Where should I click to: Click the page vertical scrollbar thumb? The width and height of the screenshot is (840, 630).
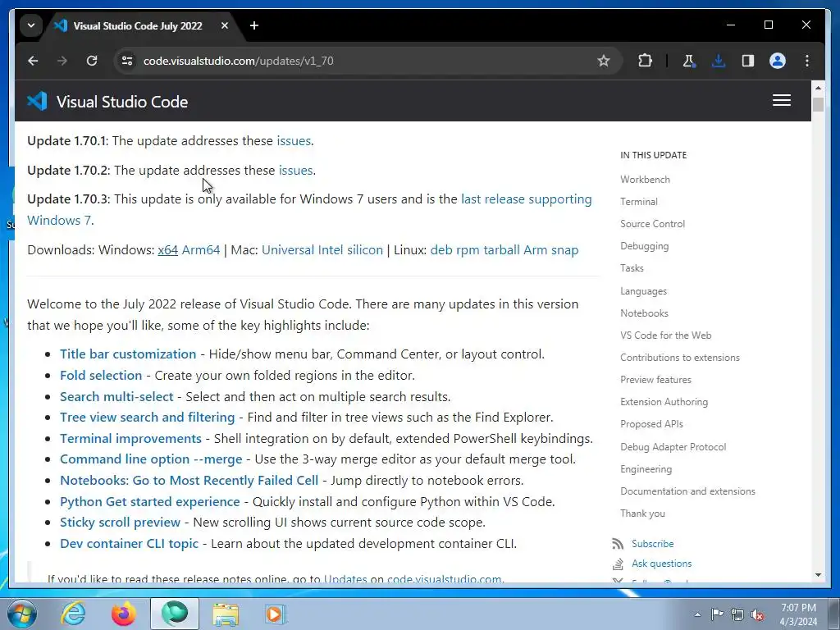[x=818, y=104]
